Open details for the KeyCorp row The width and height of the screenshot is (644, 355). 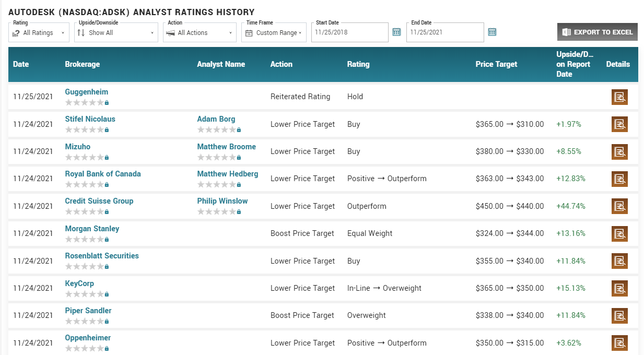[x=619, y=288]
